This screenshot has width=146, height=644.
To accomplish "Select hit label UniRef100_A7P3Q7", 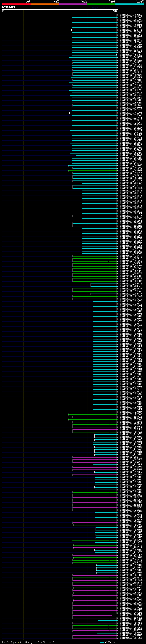I will pyautogui.click(x=131, y=45).
